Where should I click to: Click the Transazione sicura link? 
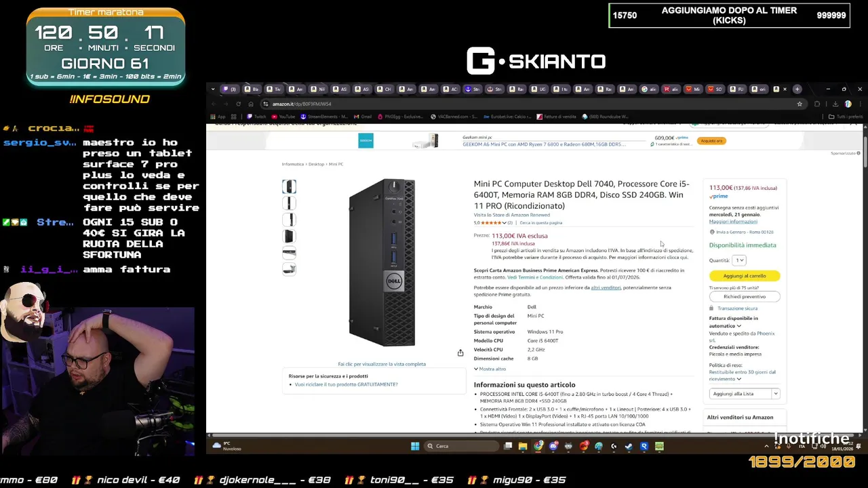pyautogui.click(x=737, y=308)
